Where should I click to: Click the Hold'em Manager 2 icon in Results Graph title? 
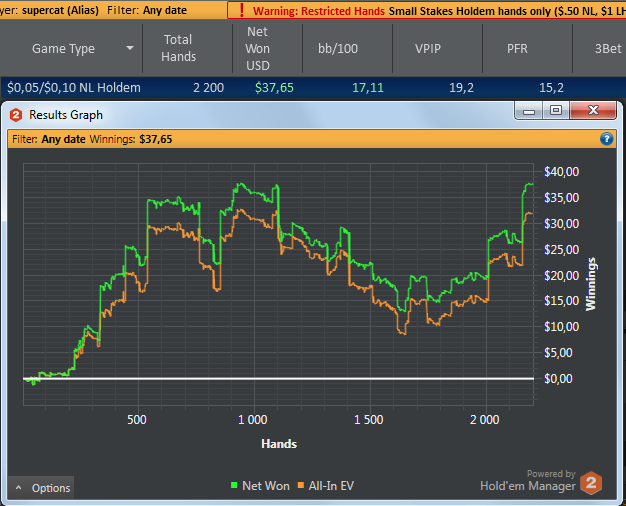[x=16, y=115]
